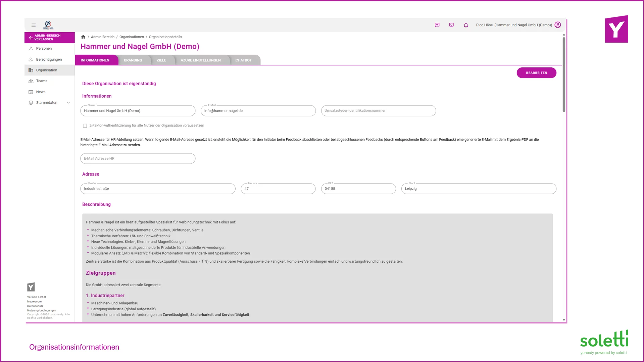Open Personen in the sidebar
This screenshot has width=644, height=362.
[x=50, y=49]
